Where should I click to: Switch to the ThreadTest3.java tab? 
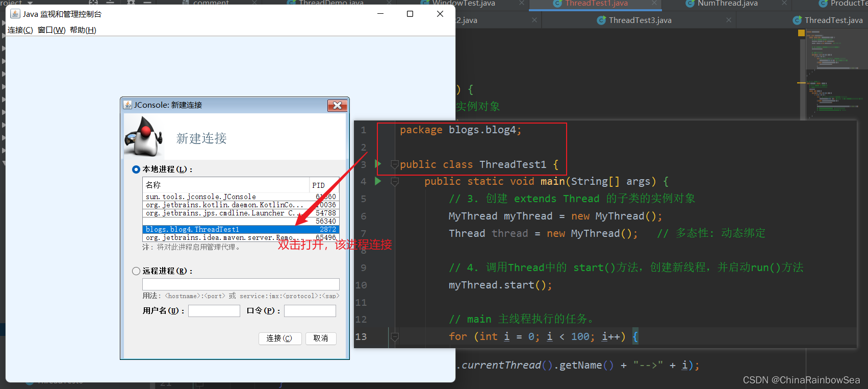[640, 20]
